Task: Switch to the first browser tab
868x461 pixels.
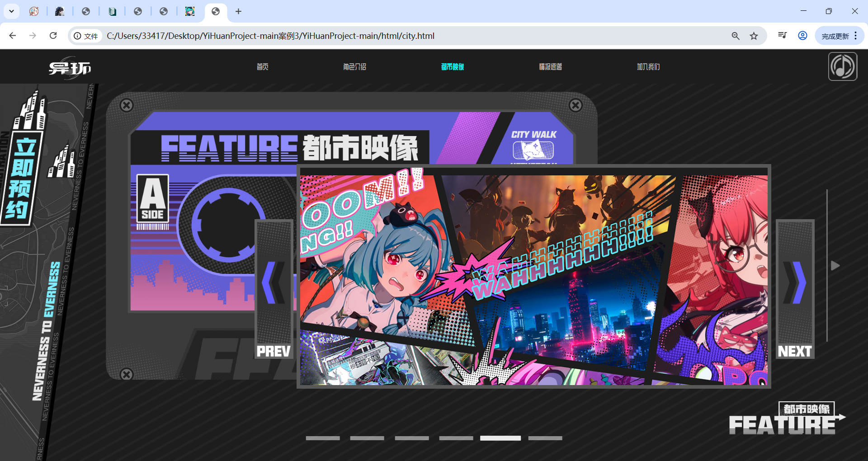Action: point(34,11)
